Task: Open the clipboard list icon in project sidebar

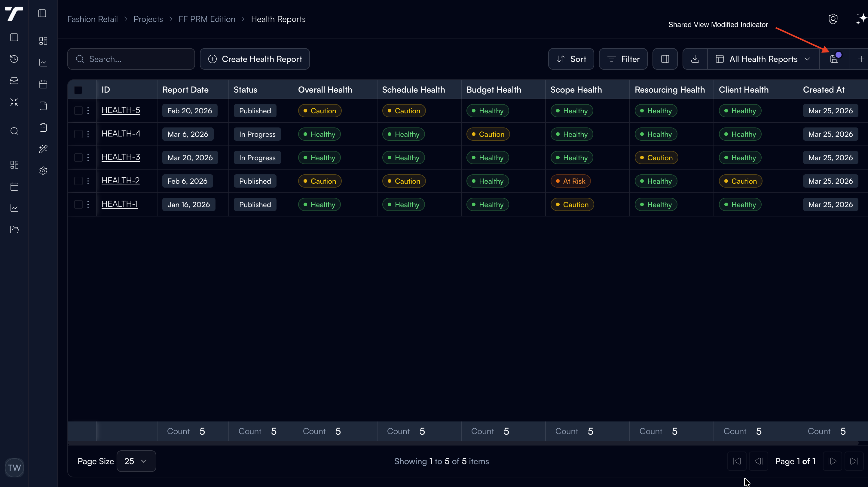Action: pos(43,127)
